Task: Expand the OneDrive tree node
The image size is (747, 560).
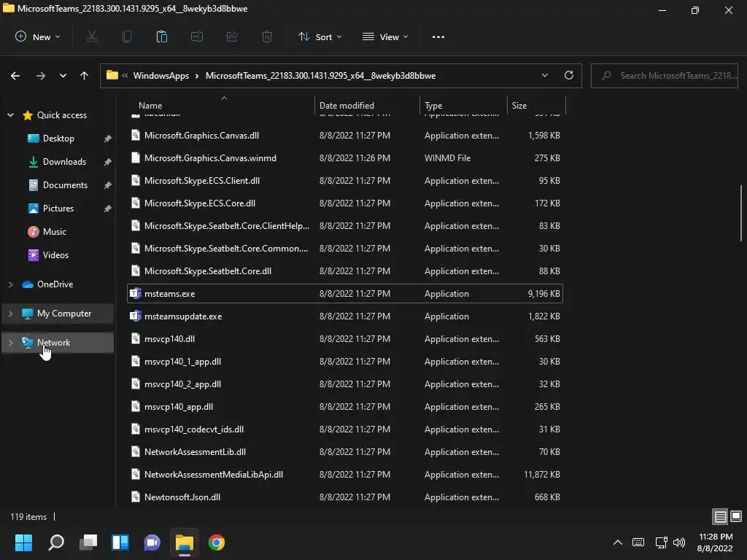Action: pos(10,284)
